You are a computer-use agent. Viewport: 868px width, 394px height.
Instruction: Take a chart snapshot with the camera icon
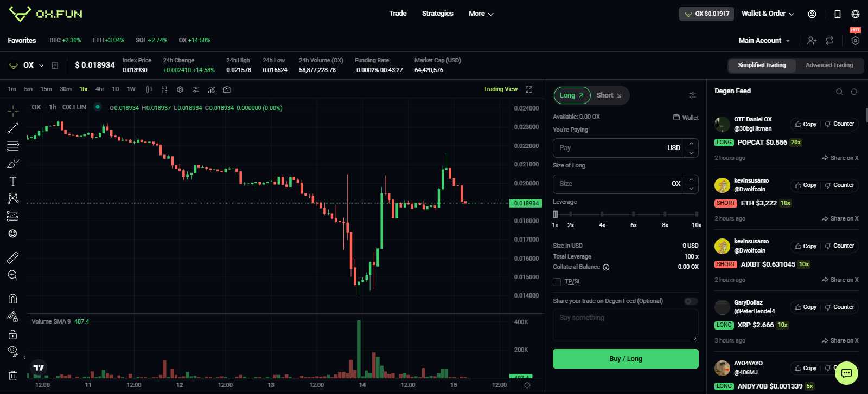pyautogui.click(x=227, y=89)
